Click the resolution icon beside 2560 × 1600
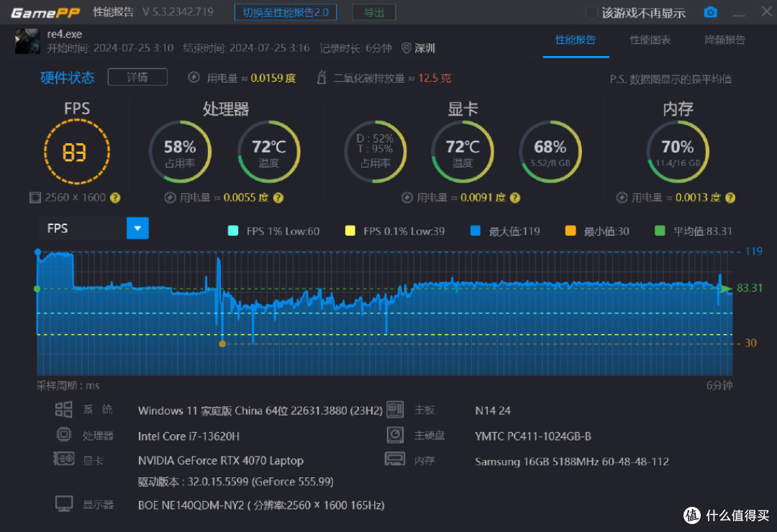The height and width of the screenshot is (532, 777). 35,198
